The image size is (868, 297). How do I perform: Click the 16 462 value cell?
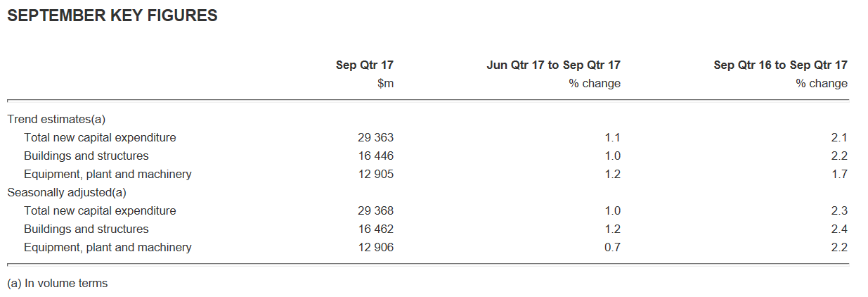point(375,229)
